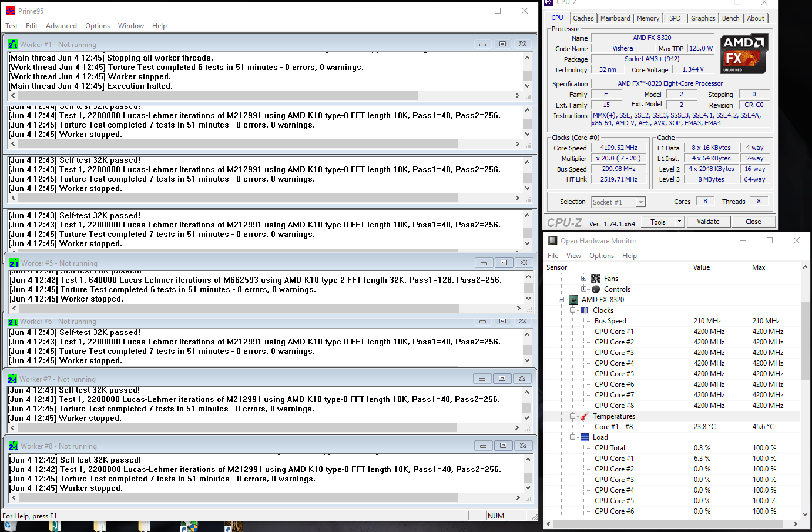Click the Value column header
The width and height of the screenshot is (812, 532).
[719, 267]
